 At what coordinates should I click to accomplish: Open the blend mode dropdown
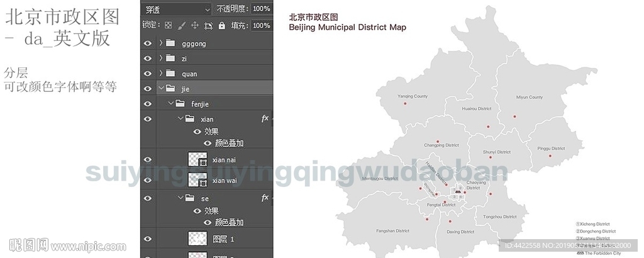177,9
